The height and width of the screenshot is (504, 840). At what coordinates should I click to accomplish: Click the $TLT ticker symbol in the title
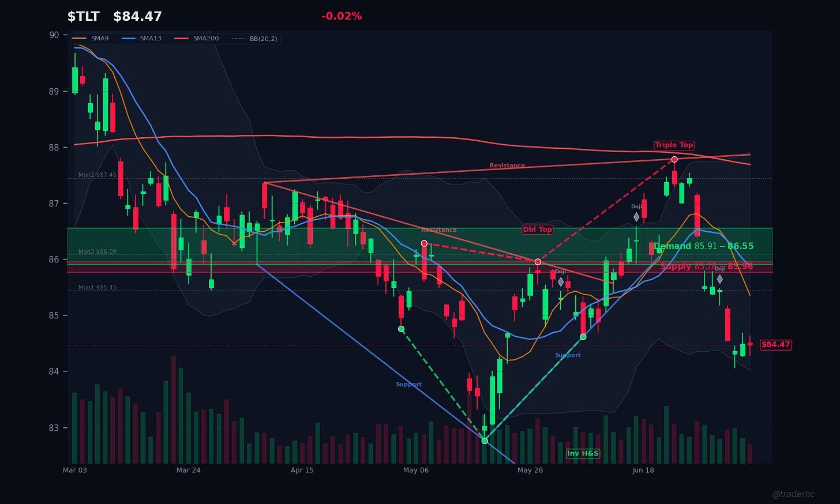click(83, 17)
